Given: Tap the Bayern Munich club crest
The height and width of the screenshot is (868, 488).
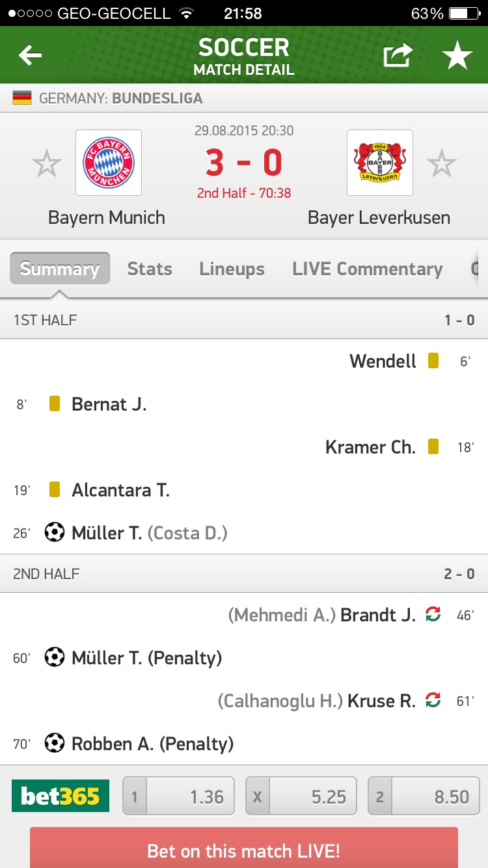Looking at the screenshot, I should tap(109, 163).
